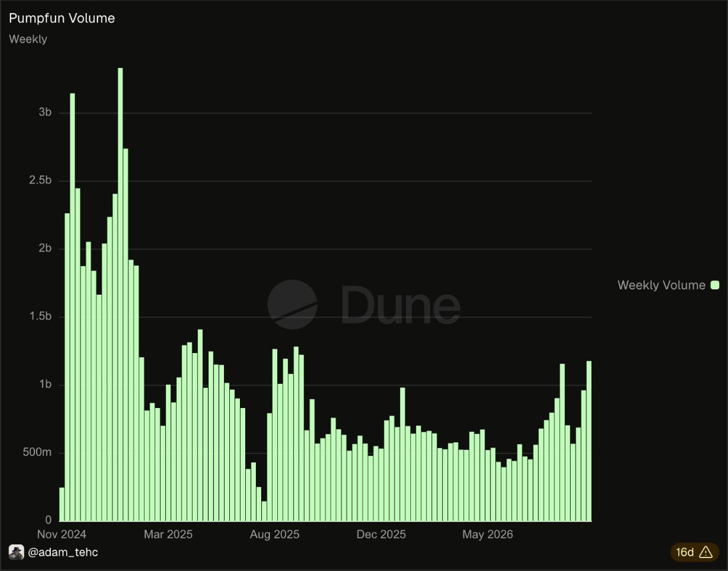Click the '500m' y-axis label
This screenshot has height=571, width=728.
38,453
